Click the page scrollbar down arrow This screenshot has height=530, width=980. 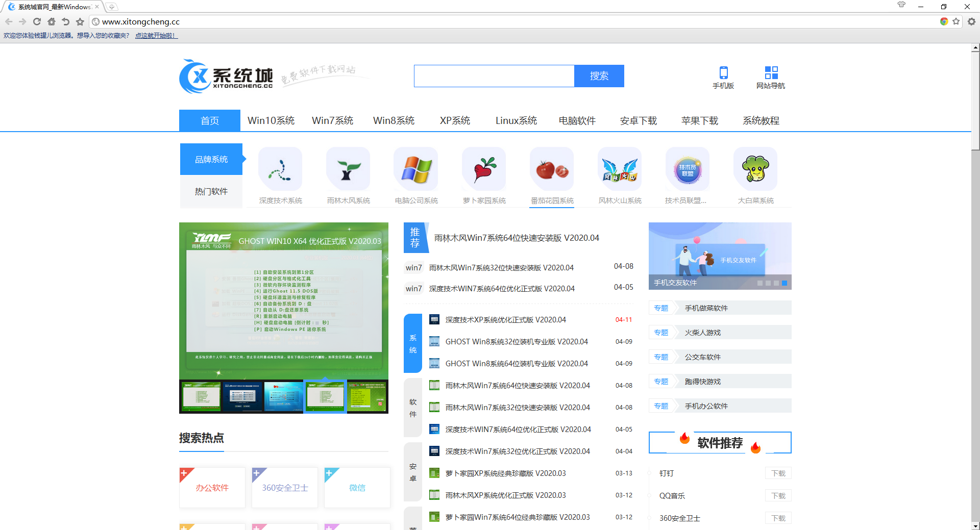(975, 526)
